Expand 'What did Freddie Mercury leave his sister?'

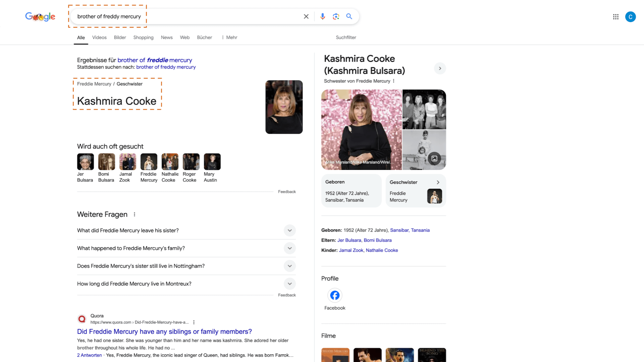coord(289,231)
